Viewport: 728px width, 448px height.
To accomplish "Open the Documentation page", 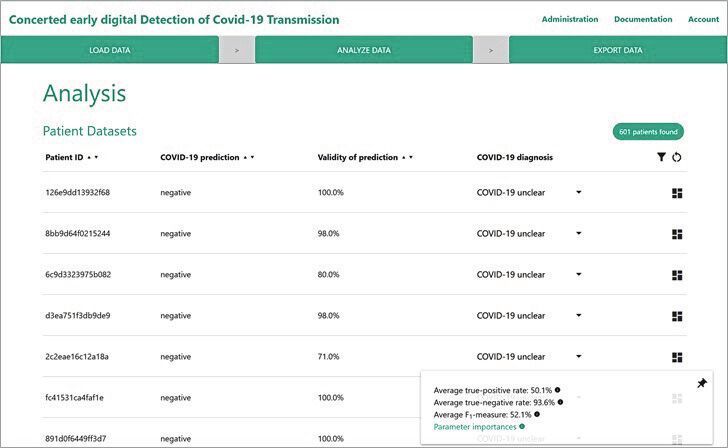I will click(x=643, y=19).
